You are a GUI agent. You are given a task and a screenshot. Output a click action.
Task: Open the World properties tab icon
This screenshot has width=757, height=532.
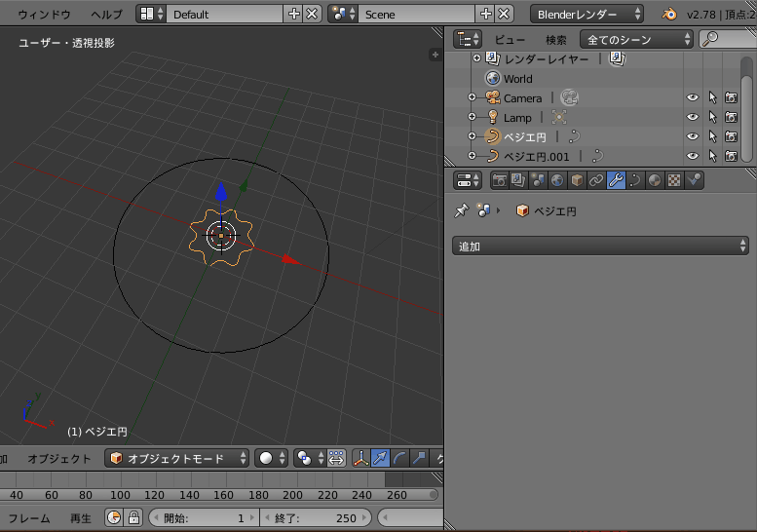pos(557,180)
